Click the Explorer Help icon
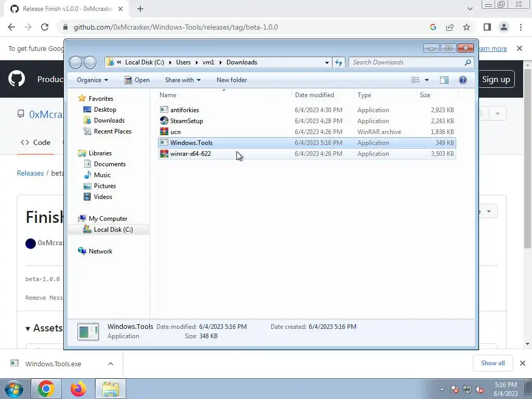 coord(462,79)
